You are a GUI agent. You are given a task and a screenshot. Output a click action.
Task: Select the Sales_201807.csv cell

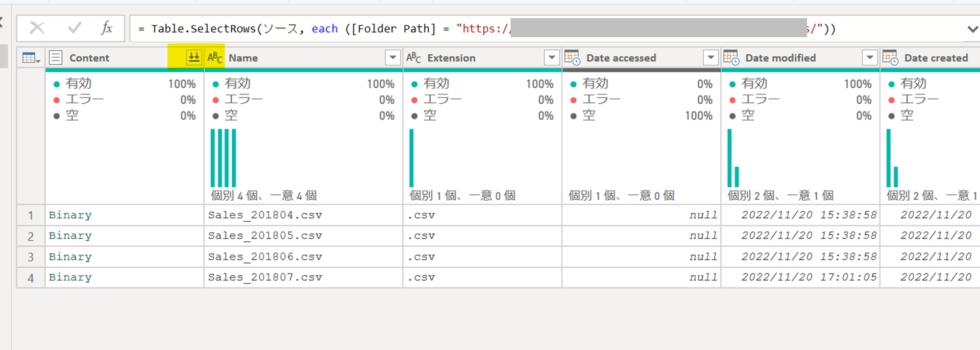[x=304, y=277]
